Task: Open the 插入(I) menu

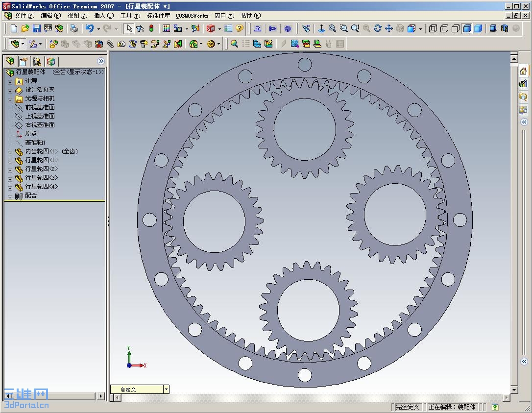Action: tap(103, 16)
